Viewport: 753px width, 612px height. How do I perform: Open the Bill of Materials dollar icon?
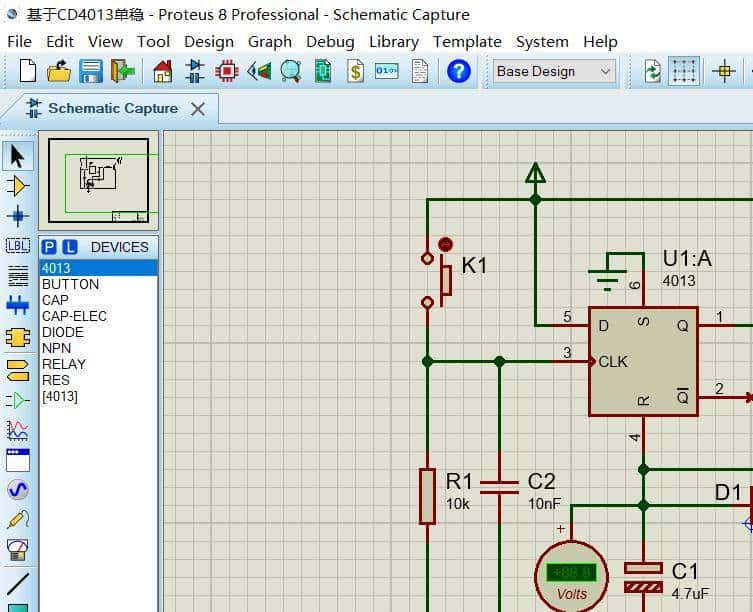pos(355,71)
